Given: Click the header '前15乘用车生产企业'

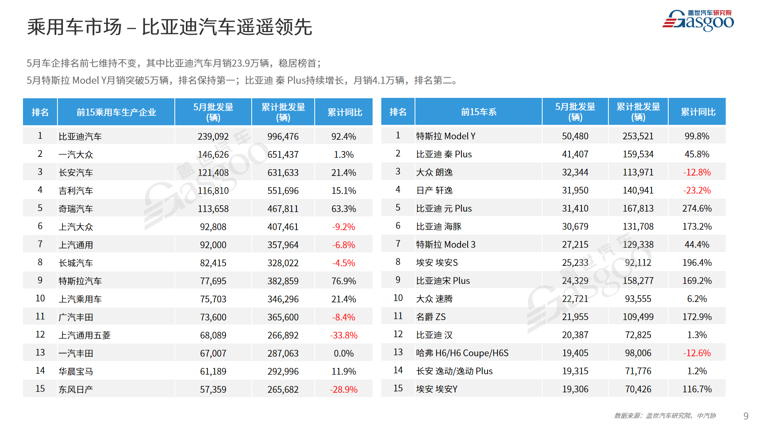Looking at the screenshot, I should click(x=116, y=112).
